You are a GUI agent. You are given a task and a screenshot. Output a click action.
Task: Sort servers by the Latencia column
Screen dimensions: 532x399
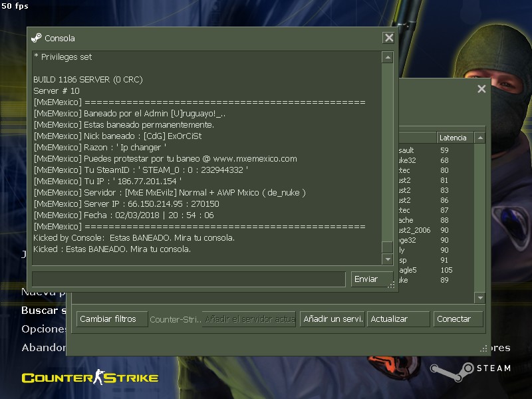(455, 138)
